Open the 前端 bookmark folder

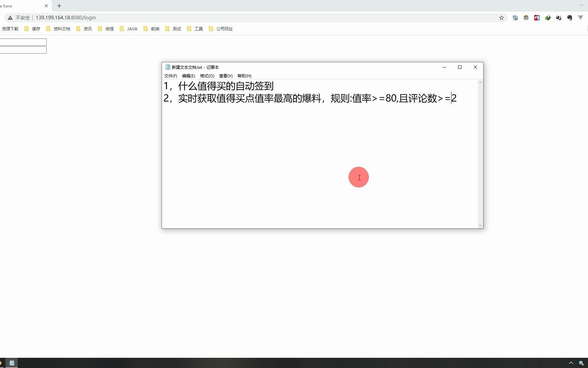click(151, 29)
